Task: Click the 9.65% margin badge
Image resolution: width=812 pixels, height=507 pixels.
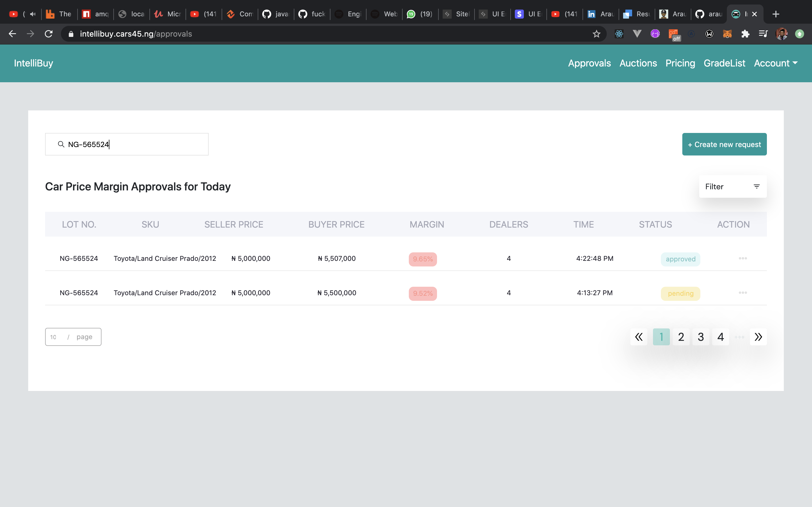Action: click(422, 259)
